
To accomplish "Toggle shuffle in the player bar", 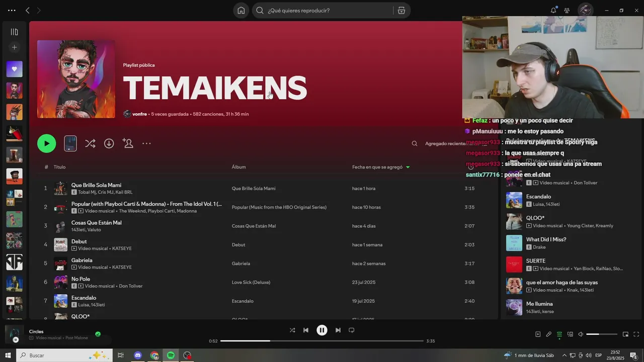I will tap(292, 330).
